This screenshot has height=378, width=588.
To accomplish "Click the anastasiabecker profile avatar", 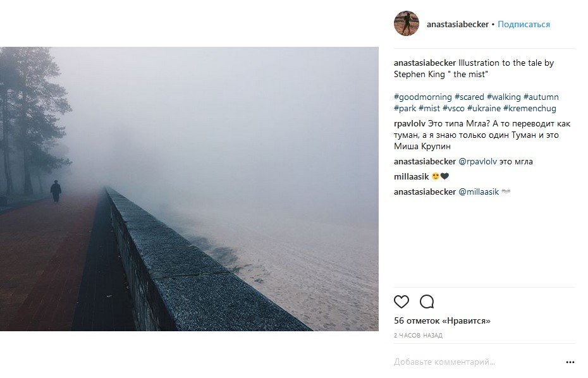I will click(x=407, y=24).
